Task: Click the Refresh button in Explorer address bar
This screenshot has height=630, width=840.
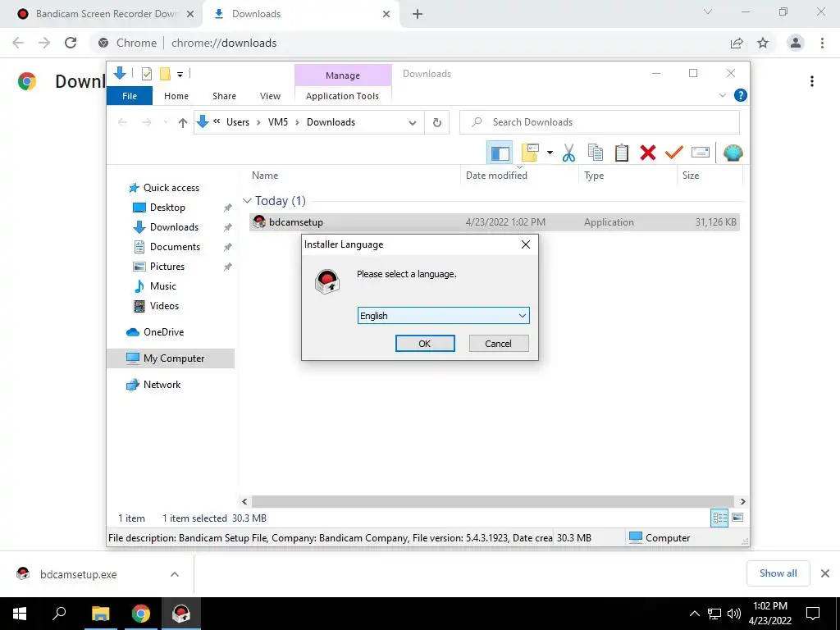Action: (437, 123)
